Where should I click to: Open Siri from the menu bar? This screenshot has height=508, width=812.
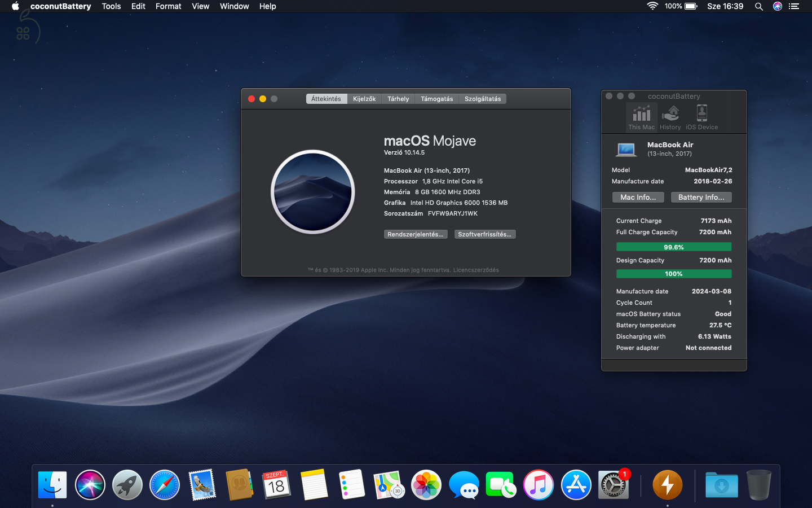click(778, 6)
